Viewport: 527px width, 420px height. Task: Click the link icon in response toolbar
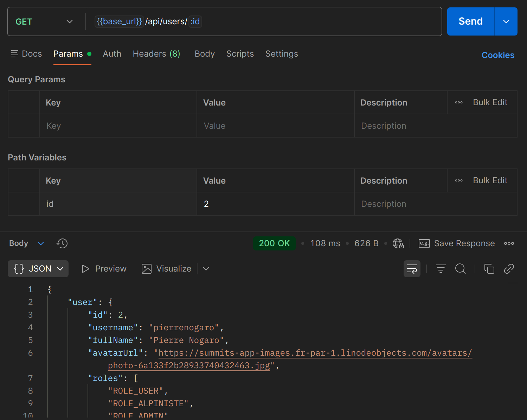pyautogui.click(x=509, y=269)
